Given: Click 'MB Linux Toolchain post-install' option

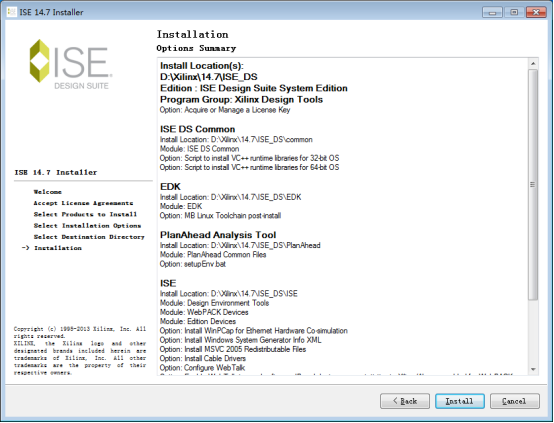Looking at the screenshot, I should tap(220, 216).
